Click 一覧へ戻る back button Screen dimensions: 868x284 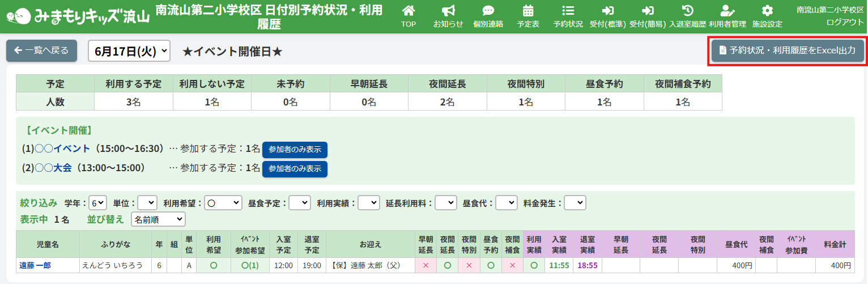[x=41, y=50]
